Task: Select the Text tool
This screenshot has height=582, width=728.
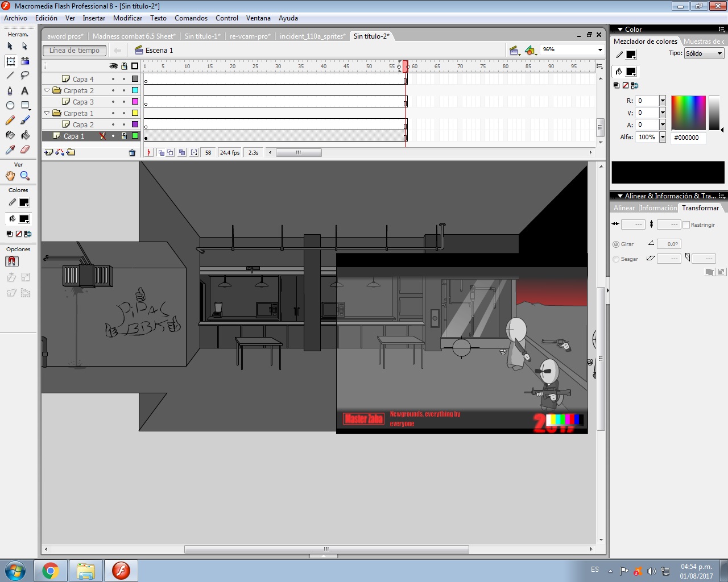Action: 25,90
